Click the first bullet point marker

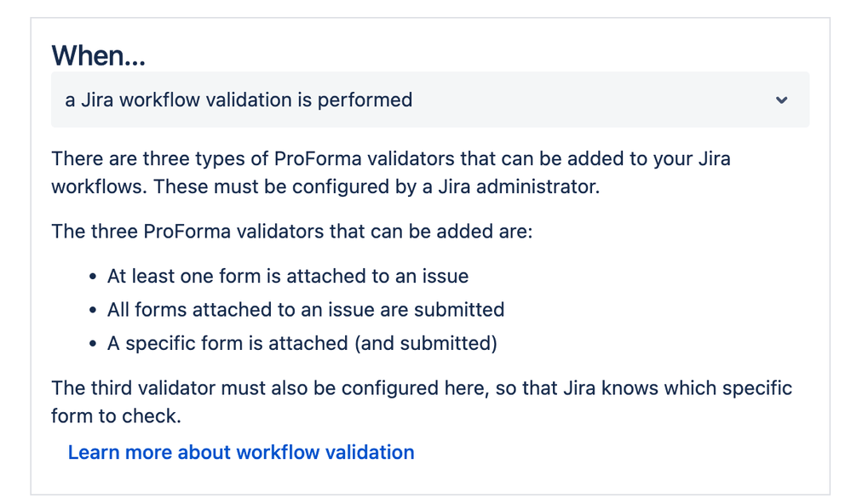pos(92,276)
